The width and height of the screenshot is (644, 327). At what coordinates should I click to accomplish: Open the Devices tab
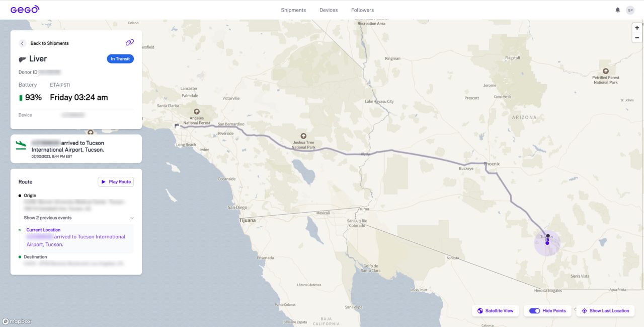click(x=329, y=10)
